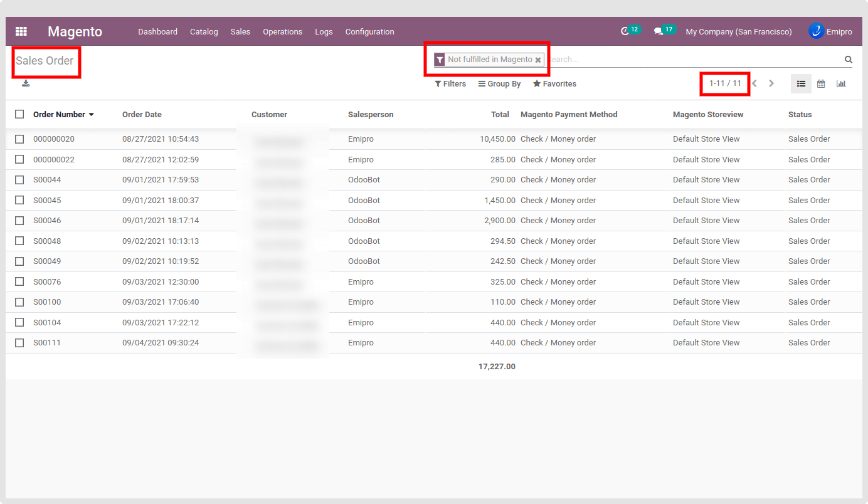
Task: Check the box for order S00111
Action: point(19,343)
